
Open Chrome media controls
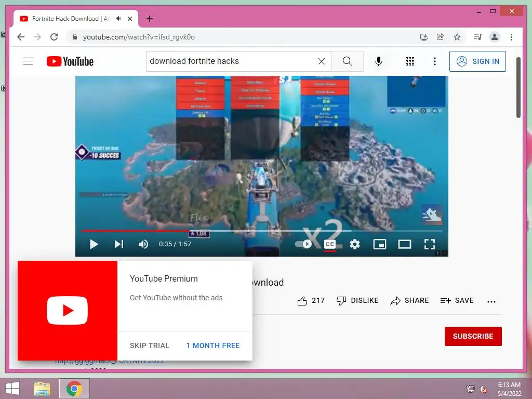pyautogui.click(x=478, y=37)
